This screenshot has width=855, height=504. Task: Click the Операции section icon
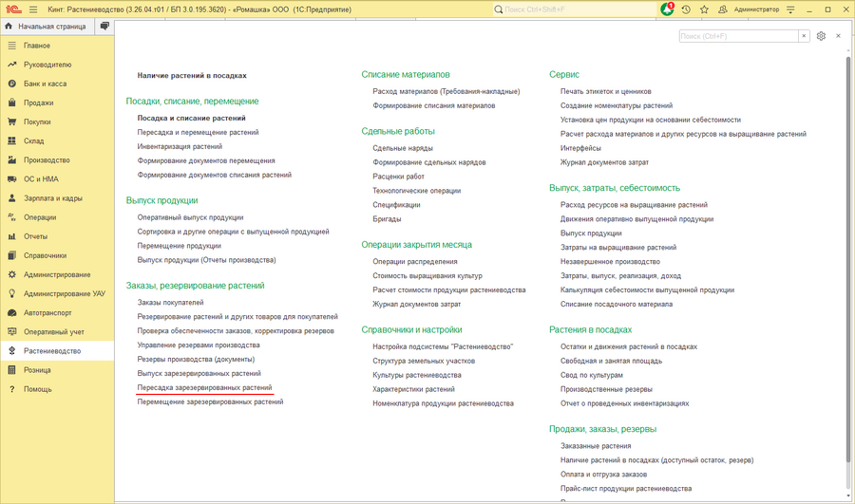pos(12,217)
